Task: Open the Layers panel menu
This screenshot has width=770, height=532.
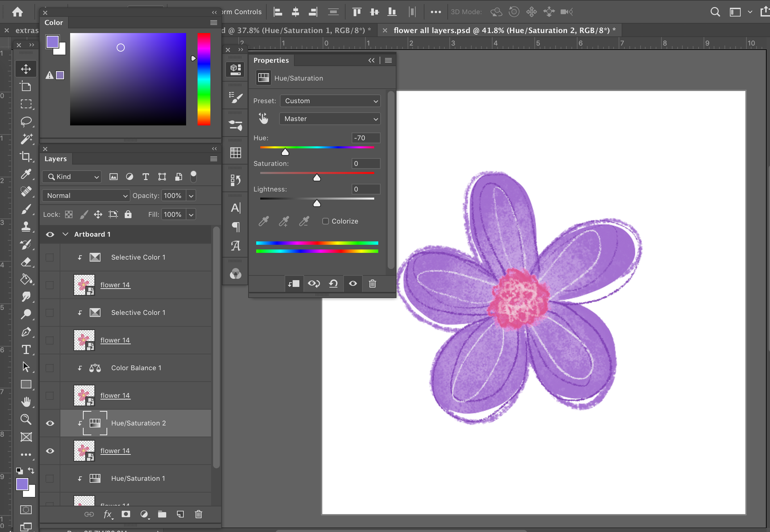Action: tap(214, 159)
